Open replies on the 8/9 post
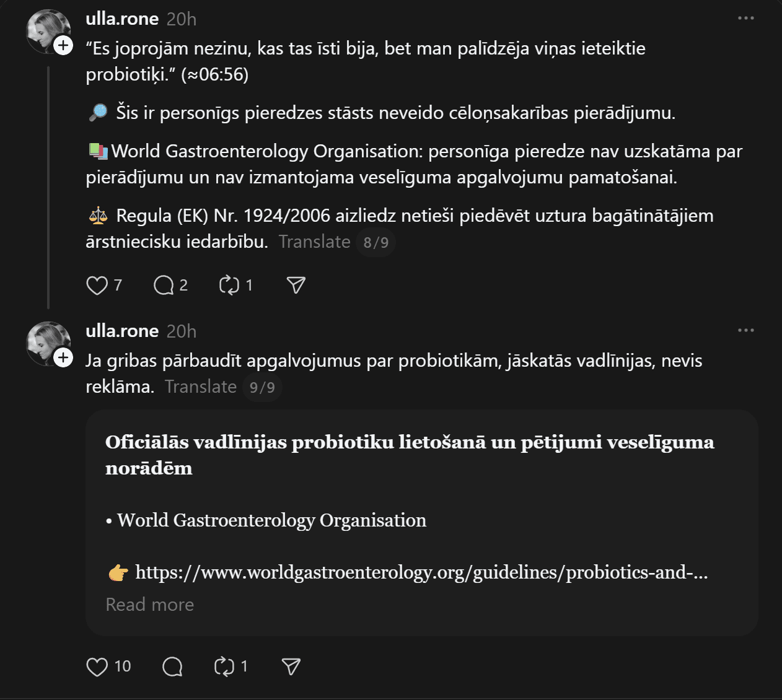This screenshot has height=700, width=782. coord(164,286)
